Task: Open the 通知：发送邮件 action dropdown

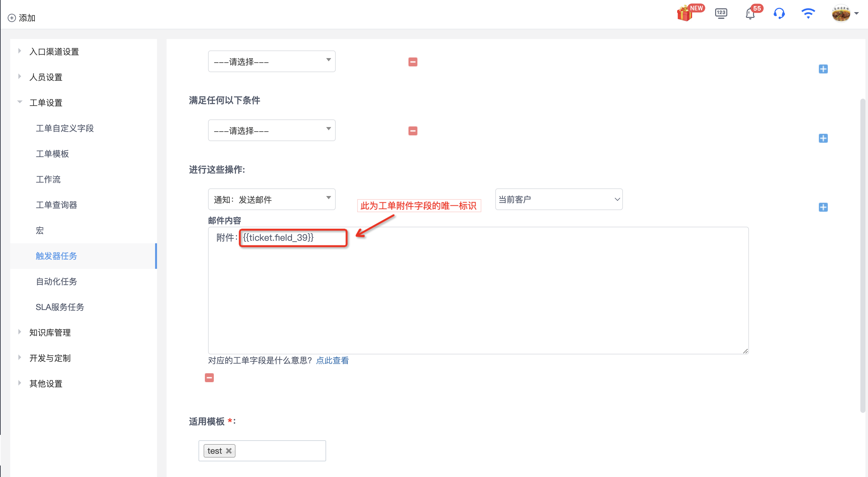Action: [x=272, y=199]
